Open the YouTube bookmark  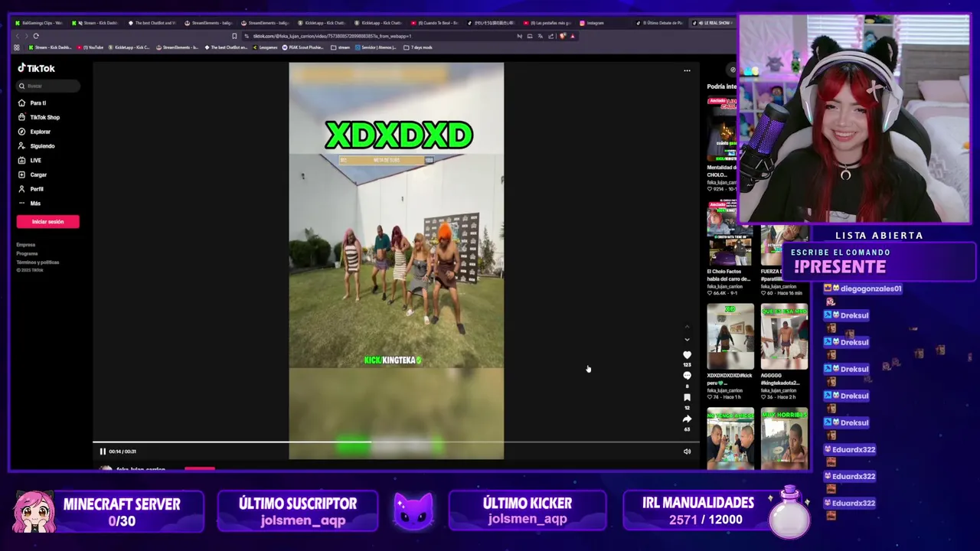click(x=90, y=47)
